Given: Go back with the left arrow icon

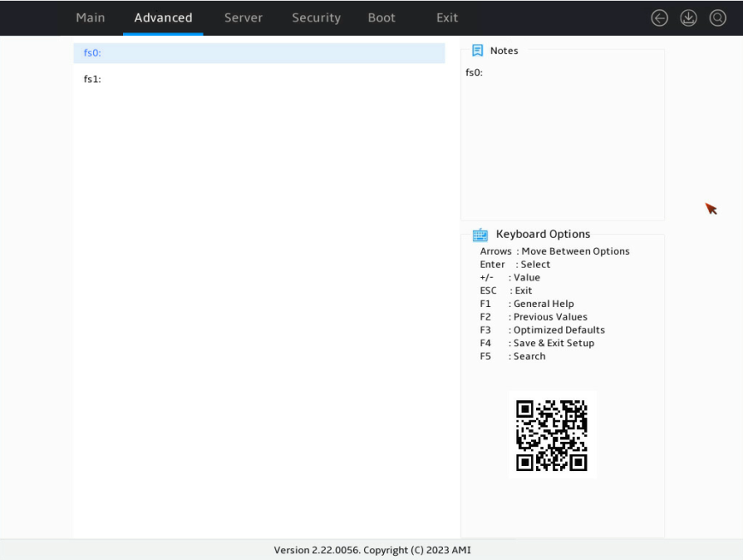Looking at the screenshot, I should (x=659, y=18).
